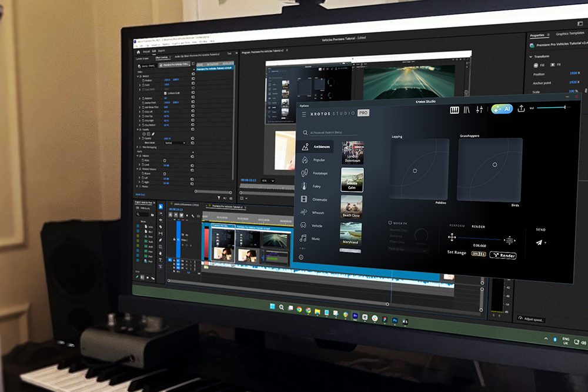Choose the London Downtown preset thumbnail
The image size is (588, 392).
(x=352, y=152)
